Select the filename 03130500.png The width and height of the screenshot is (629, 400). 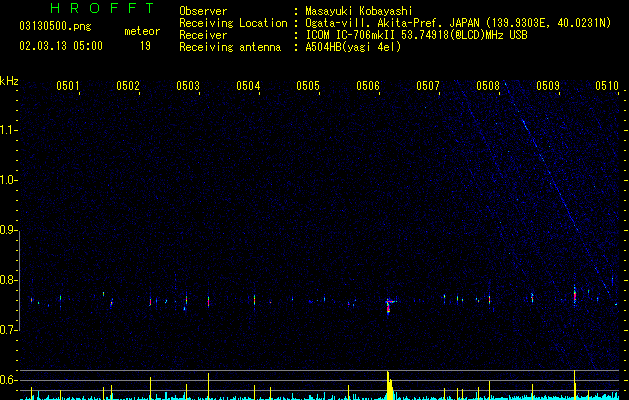55,26
